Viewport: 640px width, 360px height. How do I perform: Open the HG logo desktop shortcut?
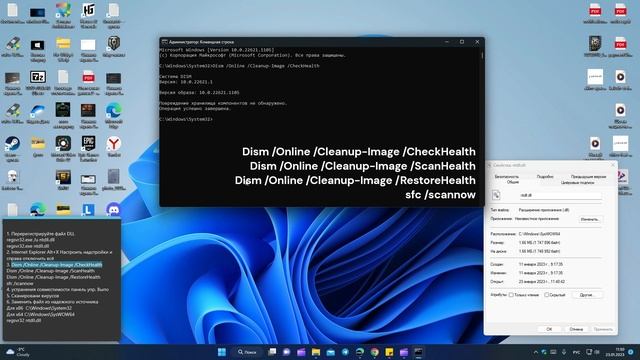click(x=88, y=10)
